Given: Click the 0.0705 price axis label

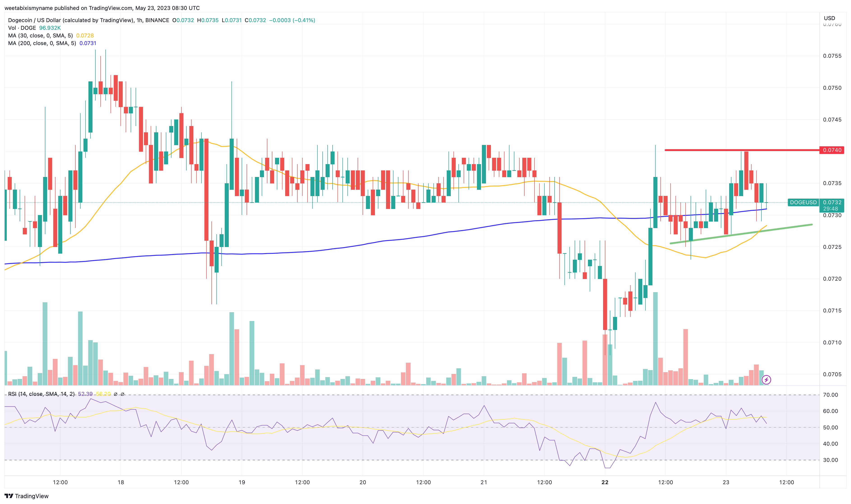Looking at the screenshot, I should pyautogui.click(x=832, y=375).
